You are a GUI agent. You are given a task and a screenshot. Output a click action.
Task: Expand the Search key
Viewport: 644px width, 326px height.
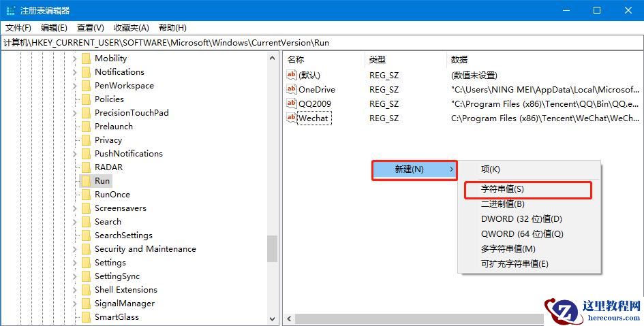click(x=75, y=222)
